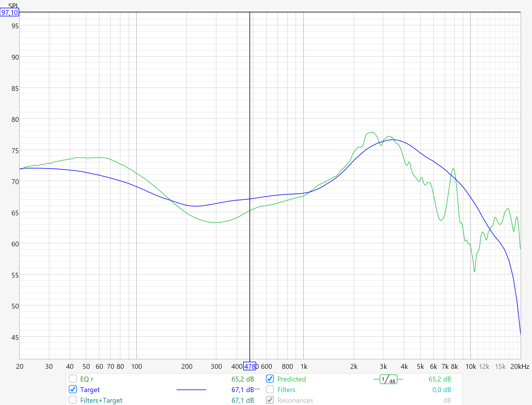Click the Resonances legend label
The height and width of the screenshot is (405, 532).
pos(295,400)
